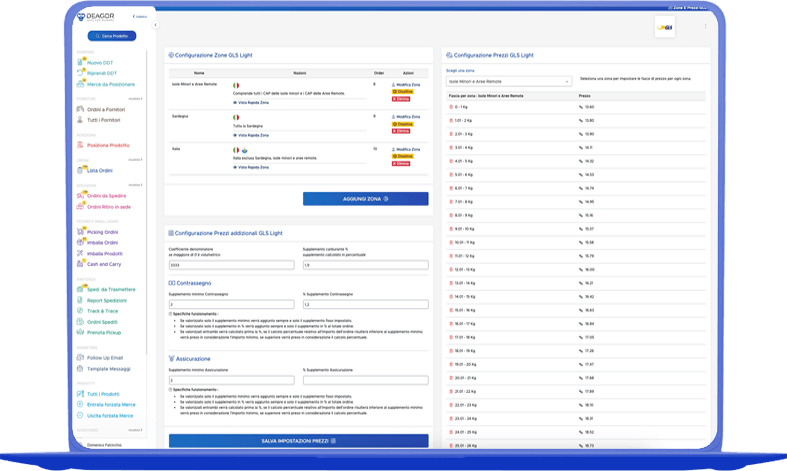Open the three-dot menu at top right
The height and width of the screenshot is (471, 787).
point(705,26)
